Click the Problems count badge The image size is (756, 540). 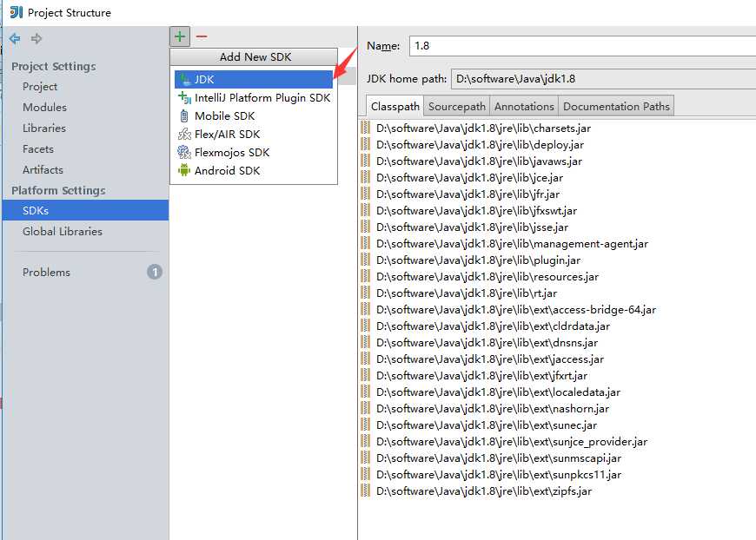(x=155, y=272)
